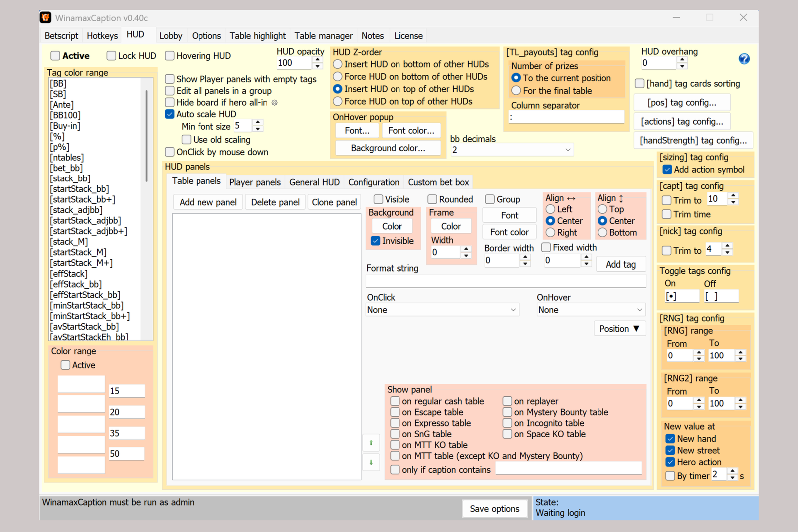Open OnHover popup Background color picker
Screen dimensions: 798x532
388,148
